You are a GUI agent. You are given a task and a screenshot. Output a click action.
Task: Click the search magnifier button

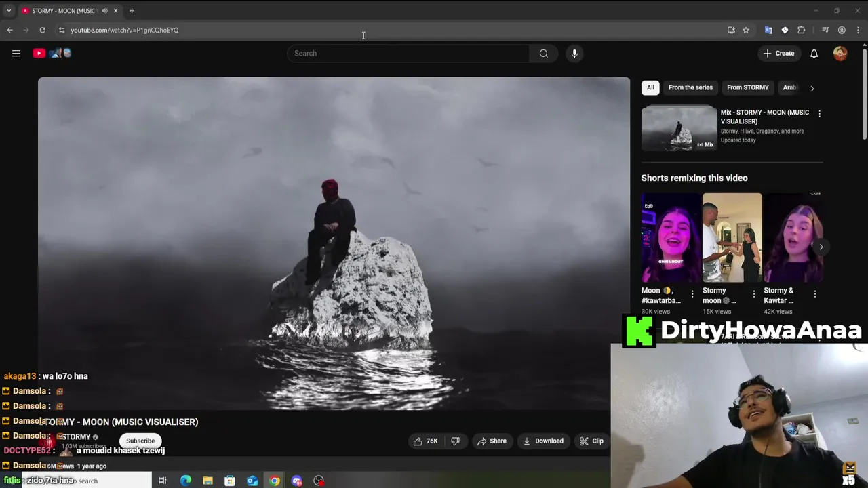coord(544,54)
